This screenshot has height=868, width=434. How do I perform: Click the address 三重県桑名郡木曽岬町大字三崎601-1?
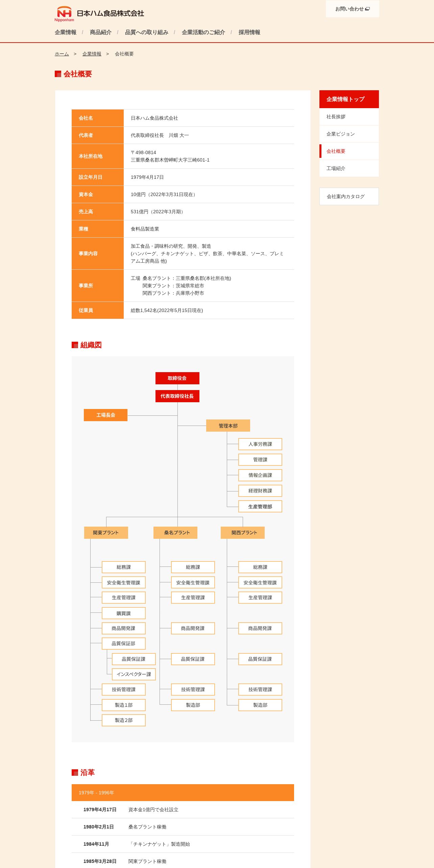[170, 160]
